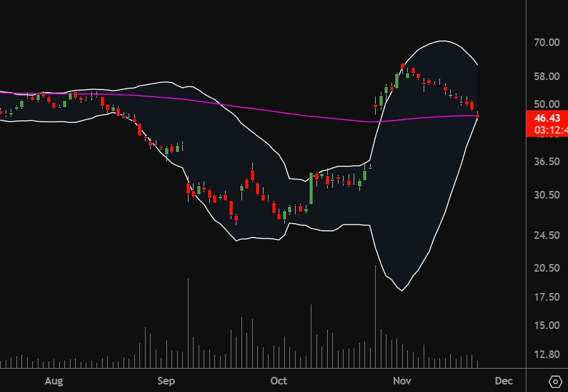Click the 20.50 price level label
The image size is (568, 392).
[x=546, y=268]
